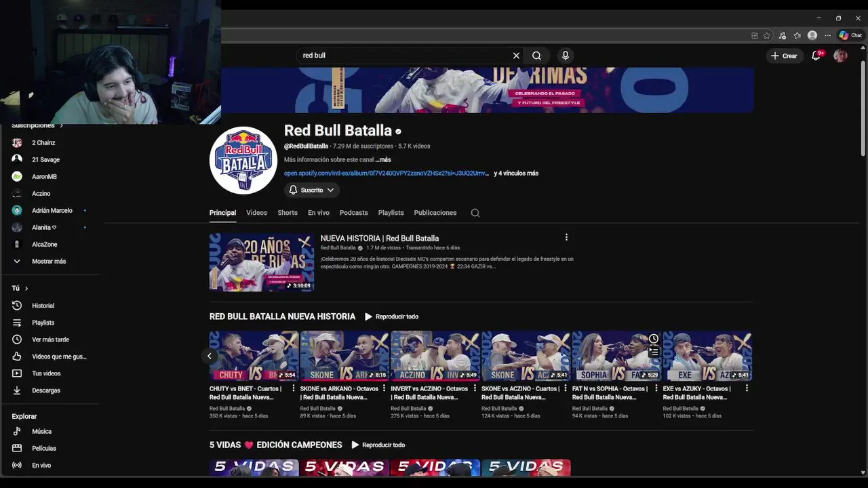Open options for FAT N vs SOPHIA video
Screen dimensions: 868x488
click(656, 388)
